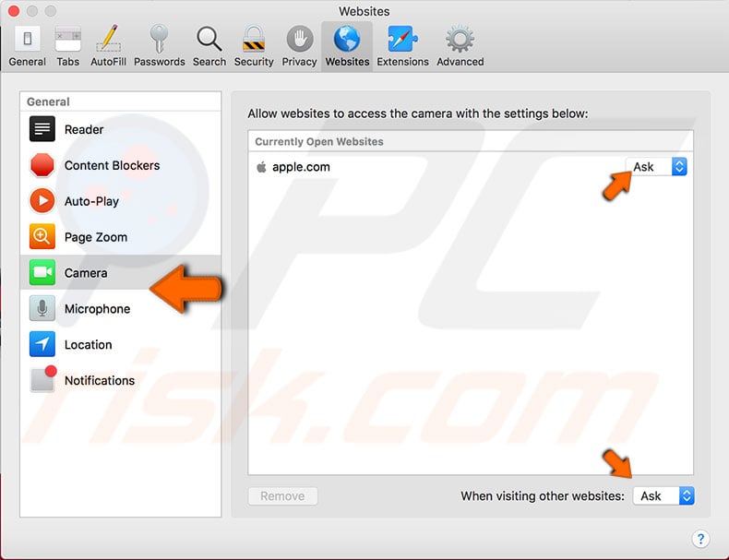Click the Camera row label
Viewport: 729px width, 560px height.
click(x=86, y=273)
